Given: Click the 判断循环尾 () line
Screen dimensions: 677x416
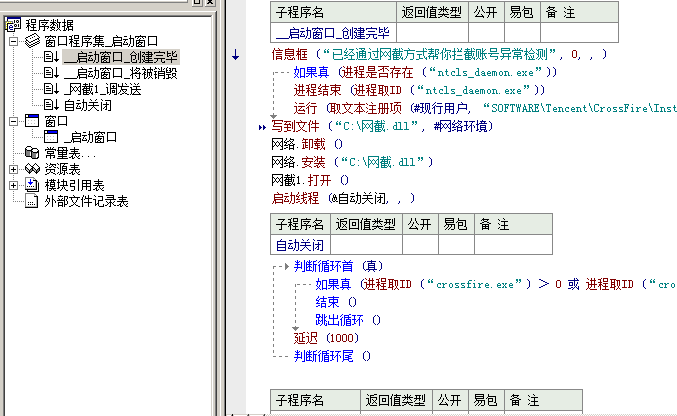Looking at the screenshot, I should tap(332, 356).
